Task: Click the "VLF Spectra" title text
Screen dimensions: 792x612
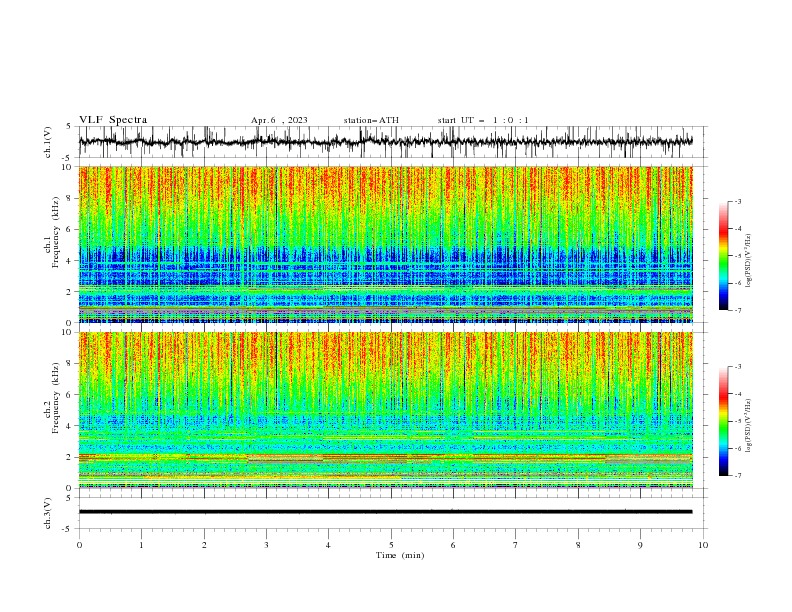Action: tap(113, 120)
